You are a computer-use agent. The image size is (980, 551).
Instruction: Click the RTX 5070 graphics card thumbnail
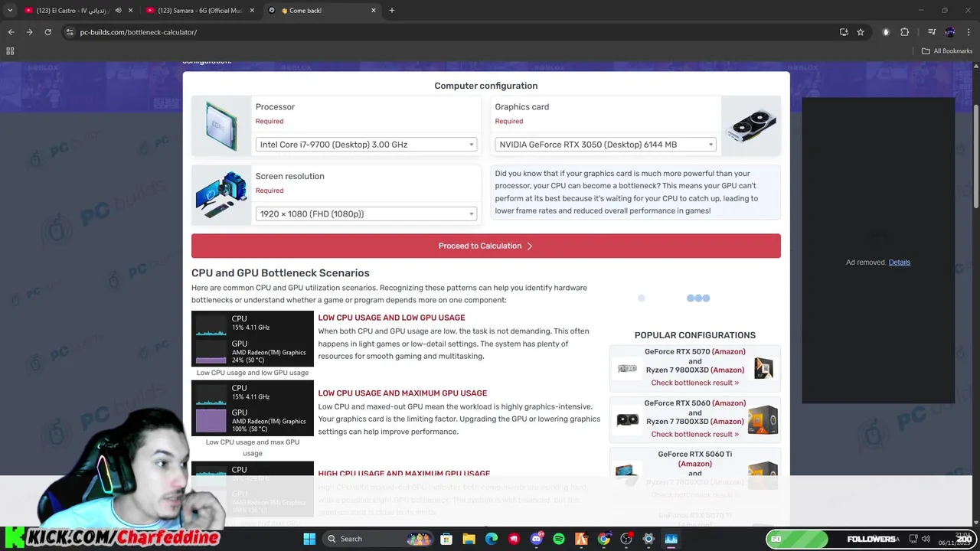click(627, 369)
